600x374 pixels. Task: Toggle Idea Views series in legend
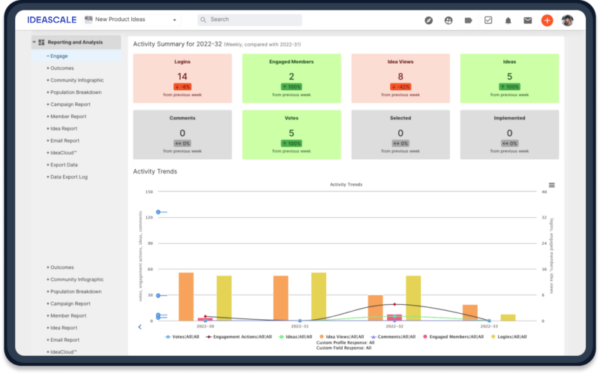tap(342, 337)
